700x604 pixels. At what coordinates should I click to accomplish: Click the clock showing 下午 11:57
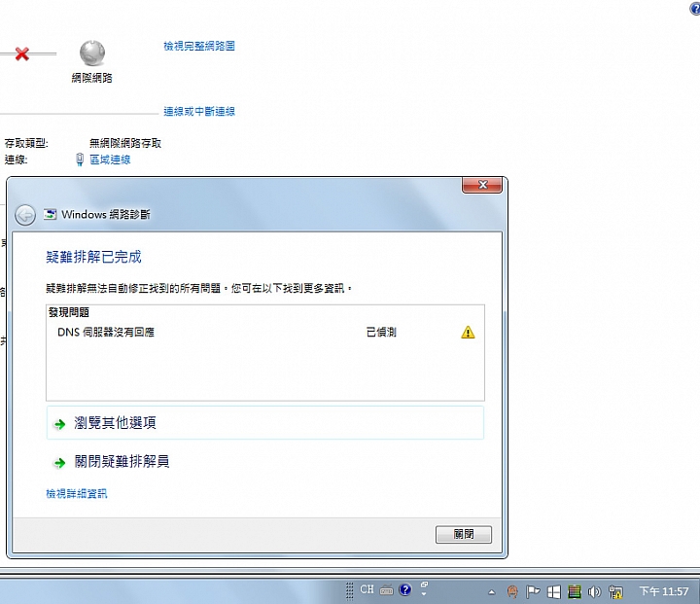[x=664, y=591]
